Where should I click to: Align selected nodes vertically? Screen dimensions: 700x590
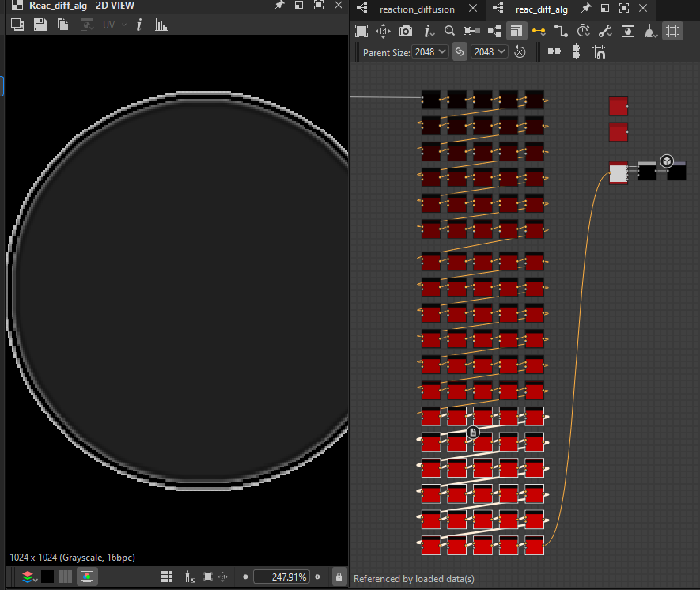coord(577,51)
